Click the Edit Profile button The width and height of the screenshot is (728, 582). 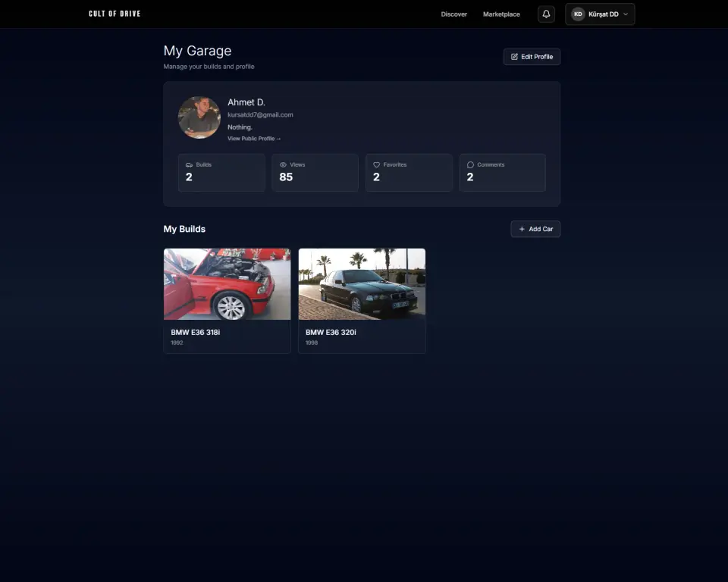point(532,57)
